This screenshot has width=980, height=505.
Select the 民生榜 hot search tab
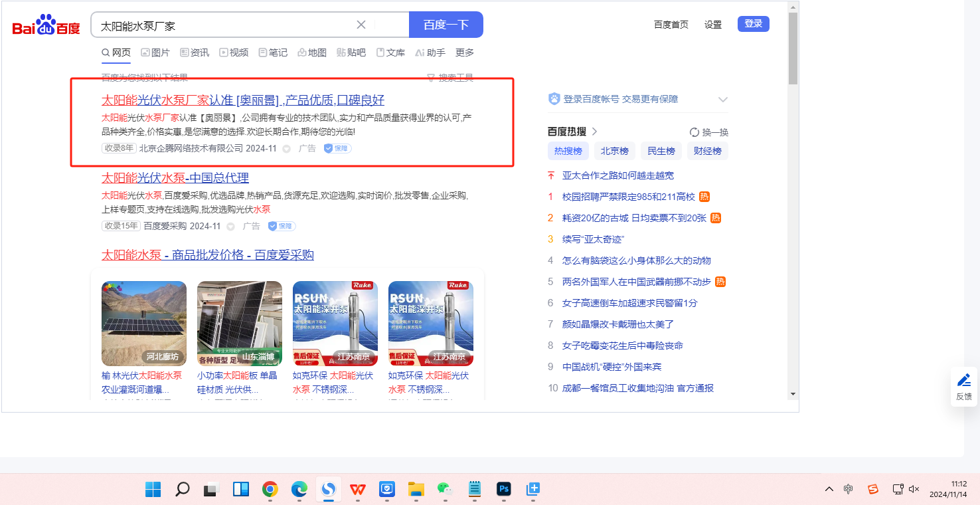coord(661,151)
